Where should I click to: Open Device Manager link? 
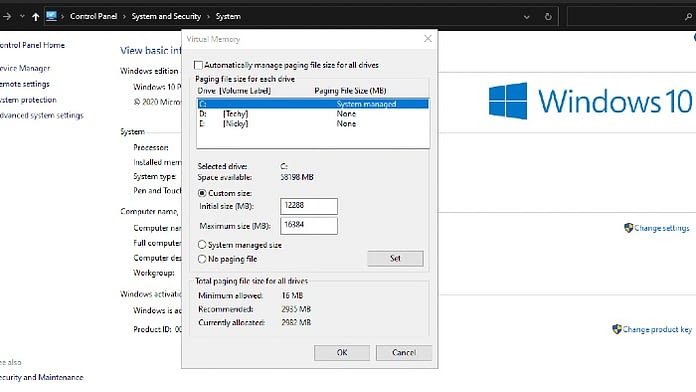(x=25, y=68)
